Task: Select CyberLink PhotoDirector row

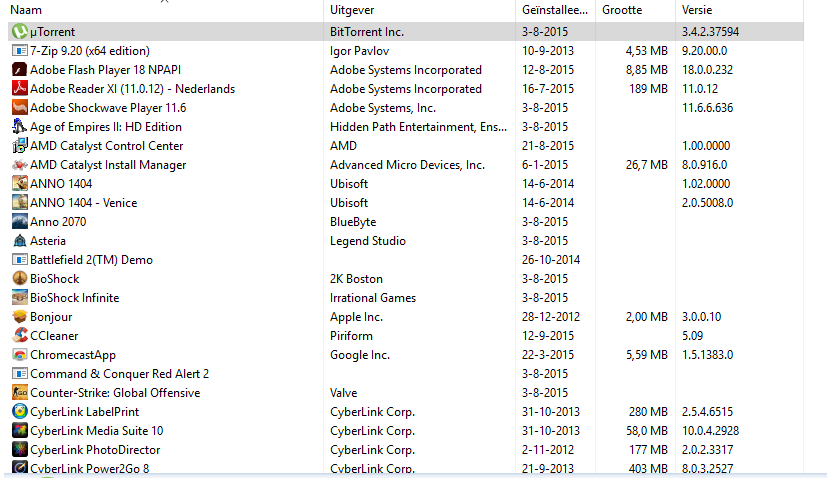Action: [x=406, y=450]
